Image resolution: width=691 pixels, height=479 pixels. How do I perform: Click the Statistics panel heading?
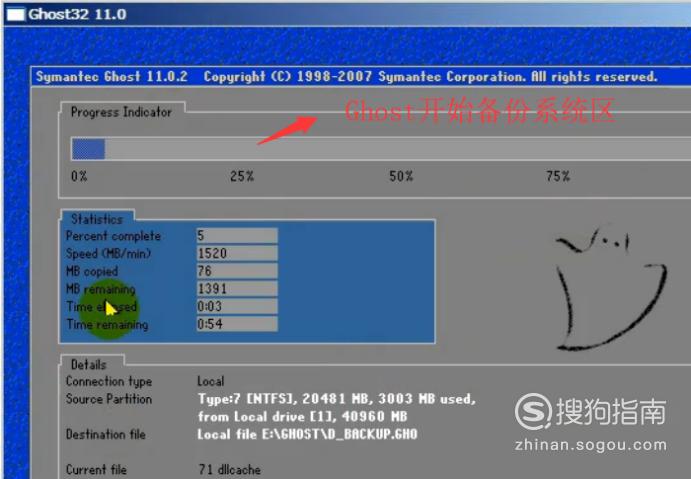coord(97,219)
